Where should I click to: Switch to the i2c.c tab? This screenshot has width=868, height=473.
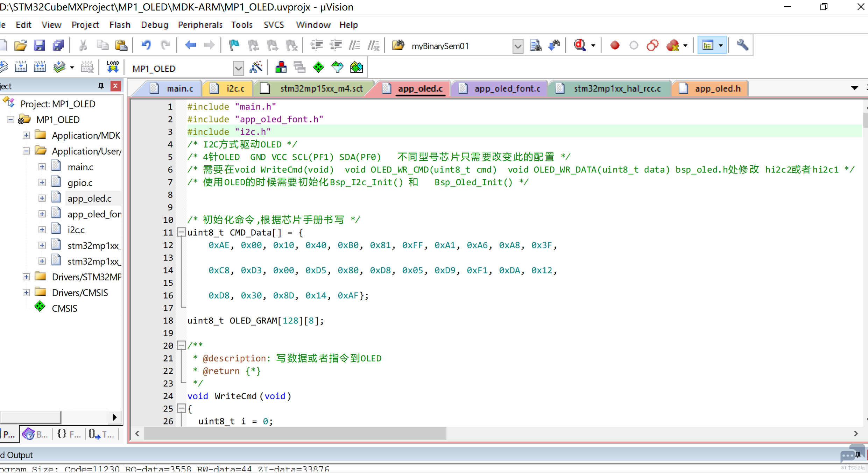(x=228, y=88)
